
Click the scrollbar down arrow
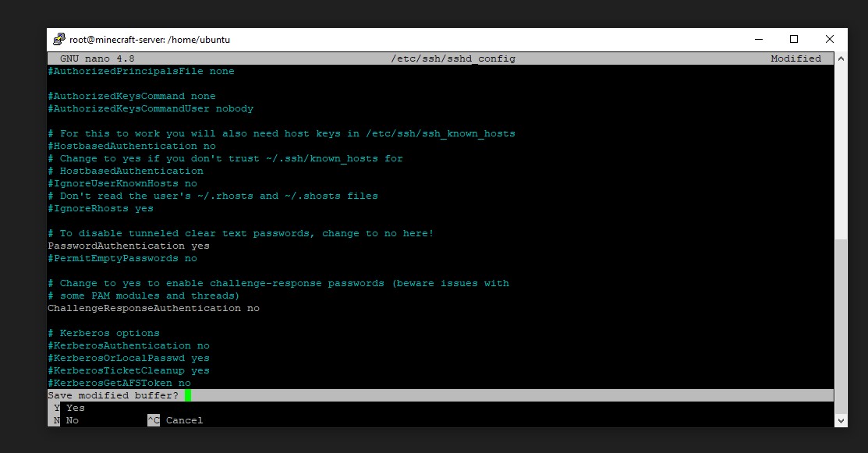point(841,420)
